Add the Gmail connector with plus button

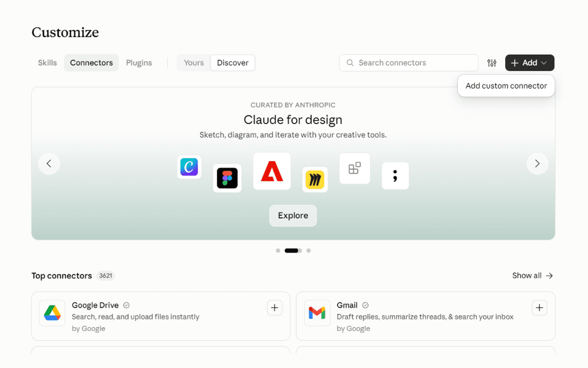coord(539,308)
